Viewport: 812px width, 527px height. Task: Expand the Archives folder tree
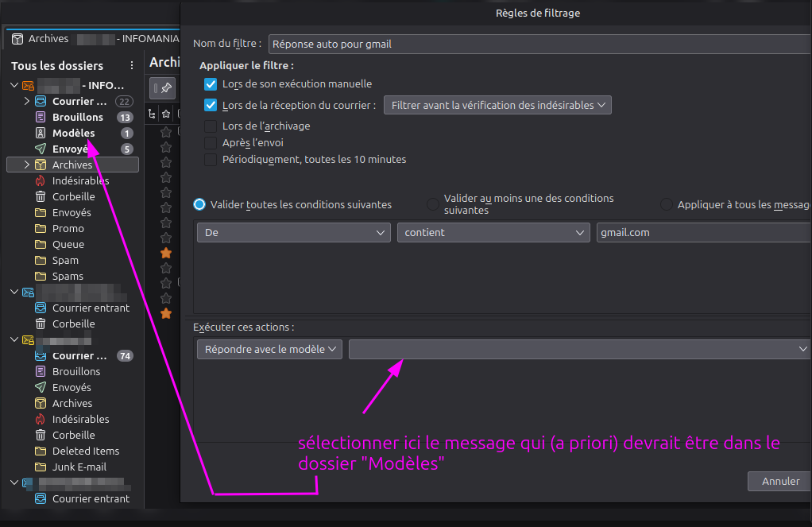[26, 165]
